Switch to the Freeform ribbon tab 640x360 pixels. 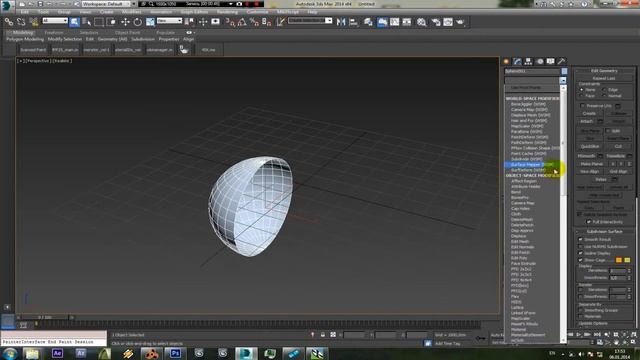54,32
